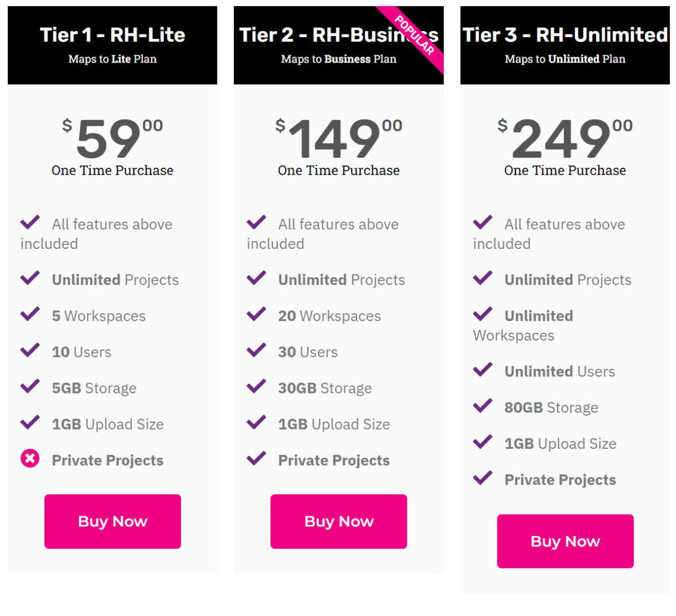Viewport: 676px width, 616px height.
Task: Click the checkmark next to Unlimited Workspaces
Action: click(x=483, y=314)
